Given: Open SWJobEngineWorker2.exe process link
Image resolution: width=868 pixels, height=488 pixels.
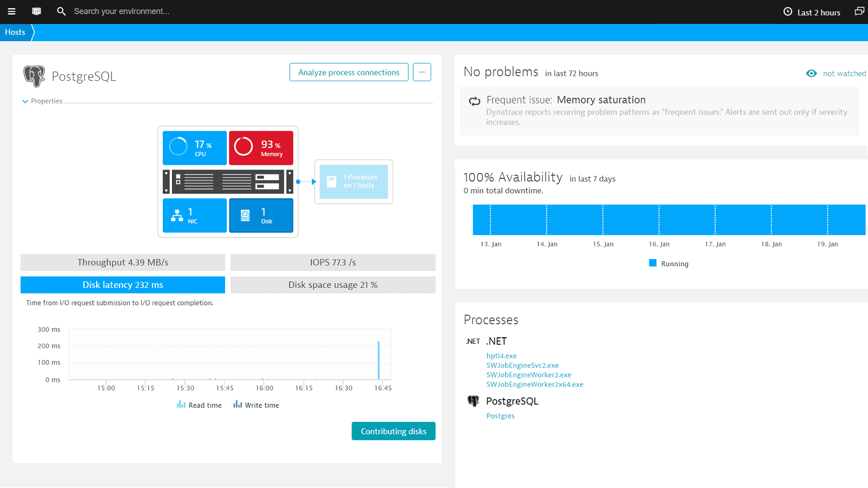Looking at the screenshot, I should coord(529,375).
